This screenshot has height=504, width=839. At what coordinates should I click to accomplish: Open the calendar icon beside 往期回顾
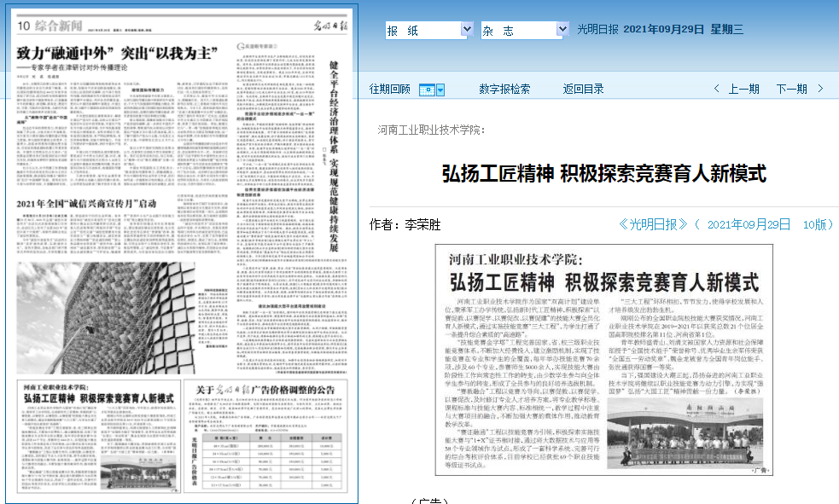coord(431,90)
